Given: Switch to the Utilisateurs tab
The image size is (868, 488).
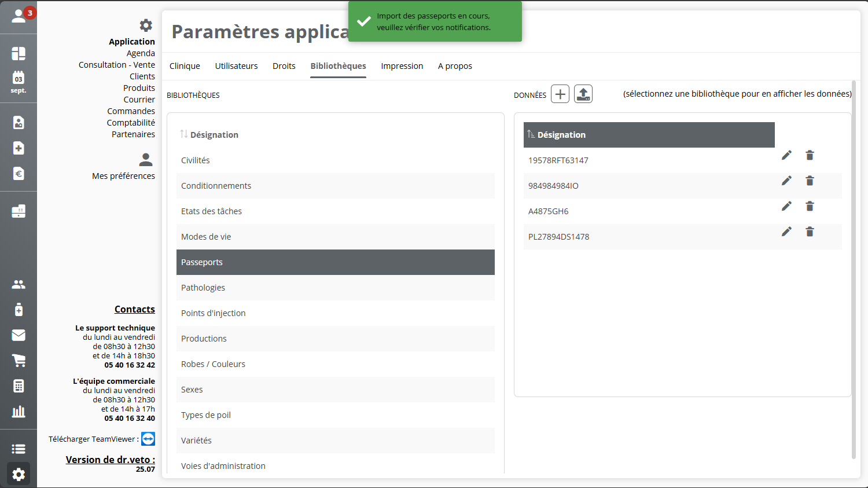Looking at the screenshot, I should 236,66.
